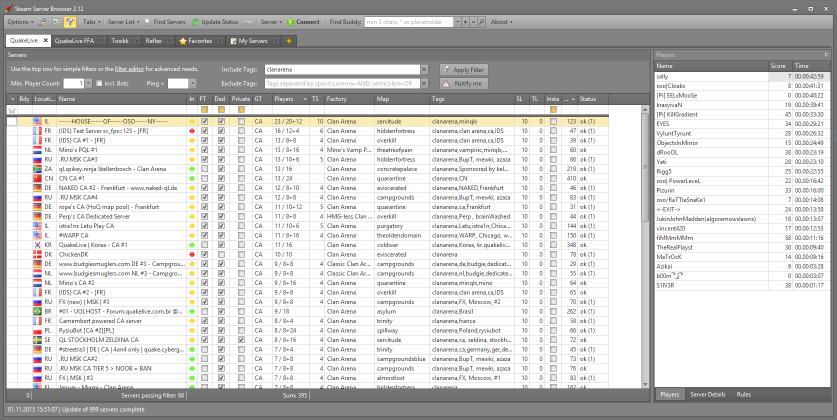Click the filter funnel icon in toolbar
The height and width of the screenshot is (420, 837).
point(69,20)
